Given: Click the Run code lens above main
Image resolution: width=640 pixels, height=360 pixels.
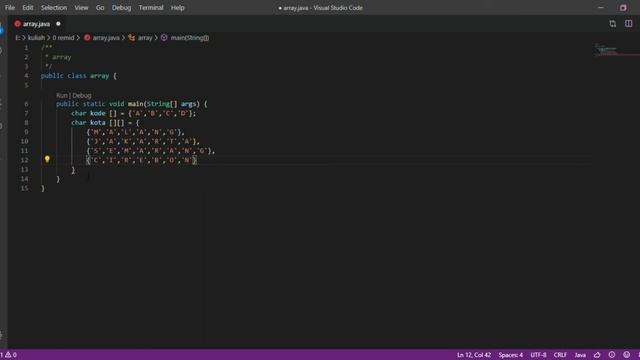Looking at the screenshot, I should (61, 95).
